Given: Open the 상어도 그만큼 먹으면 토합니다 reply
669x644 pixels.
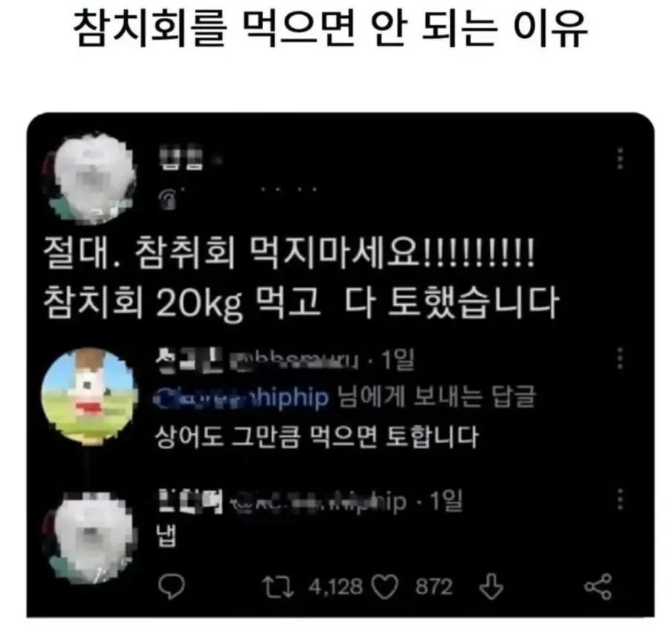Looking at the screenshot, I should click(x=316, y=437).
